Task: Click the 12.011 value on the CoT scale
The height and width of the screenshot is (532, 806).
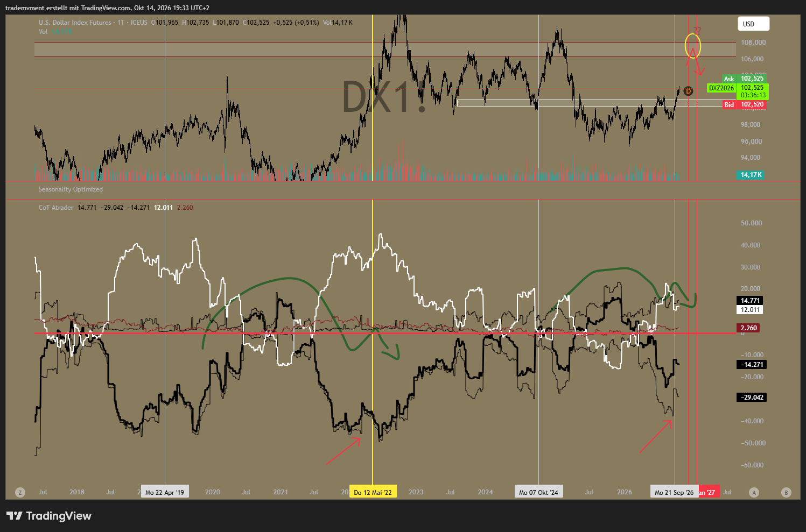Action: pyautogui.click(x=751, y=310)
